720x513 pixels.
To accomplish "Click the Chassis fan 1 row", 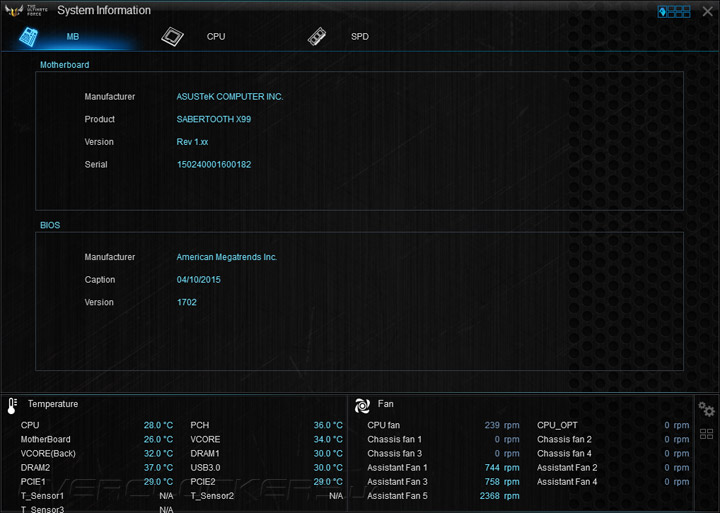I will click(x=443, y=440).
